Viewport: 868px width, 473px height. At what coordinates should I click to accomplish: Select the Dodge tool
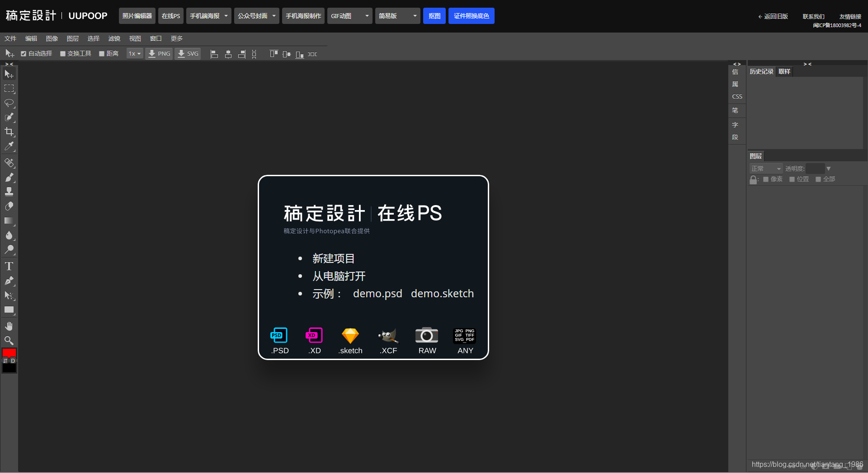9,250
